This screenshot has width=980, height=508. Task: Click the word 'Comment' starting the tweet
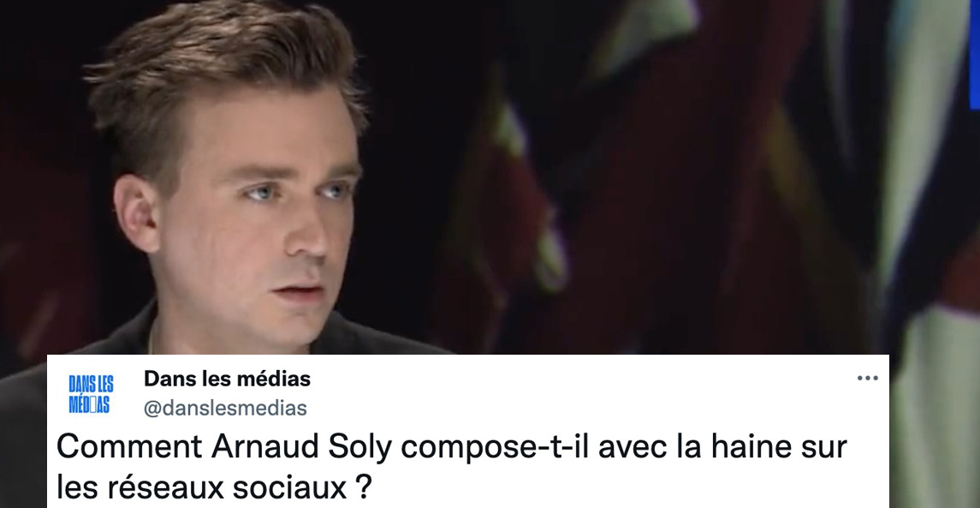130,446
